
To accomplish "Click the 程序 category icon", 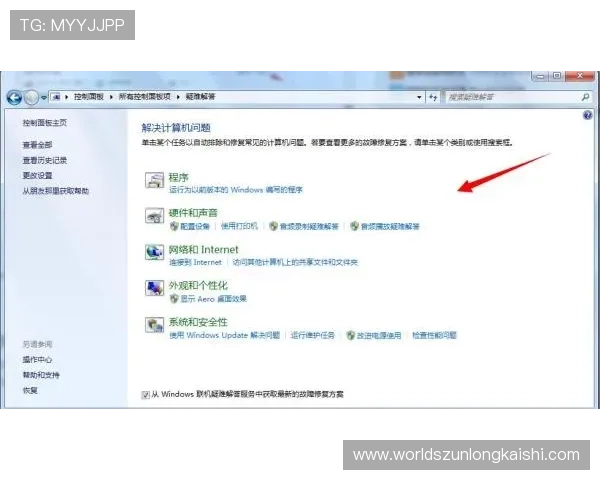I will [155, 180].
